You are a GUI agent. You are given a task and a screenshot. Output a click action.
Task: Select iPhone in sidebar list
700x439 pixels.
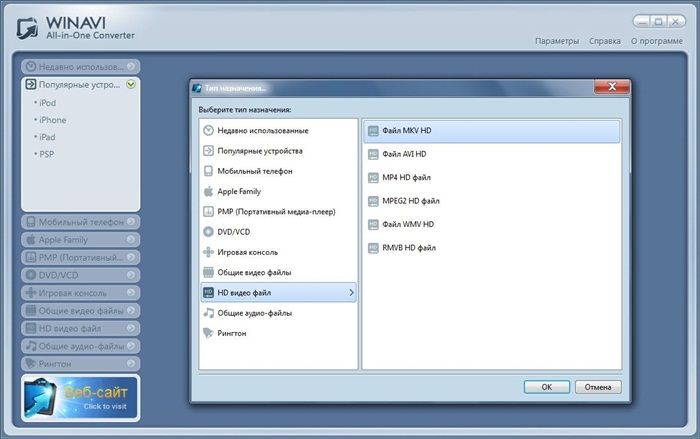(53, 120)
